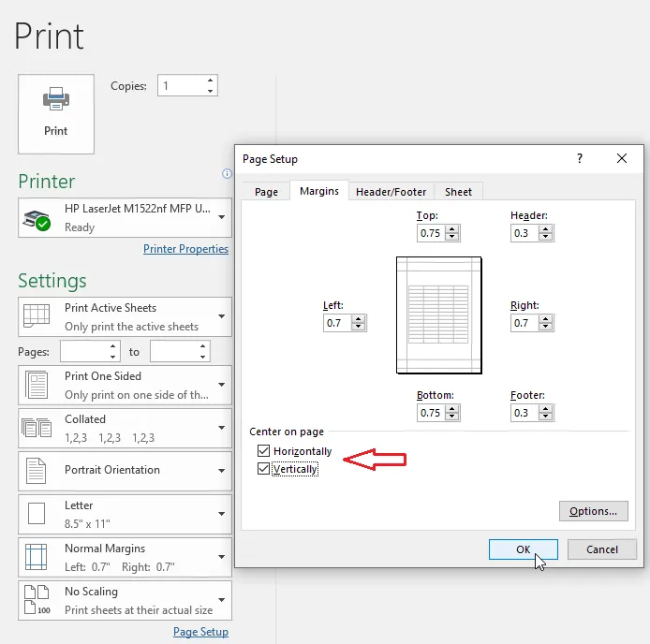The width and height of the screenshot is (650, 644).
Task: Increase the Top margin value
Action: [x=452, y=229]
